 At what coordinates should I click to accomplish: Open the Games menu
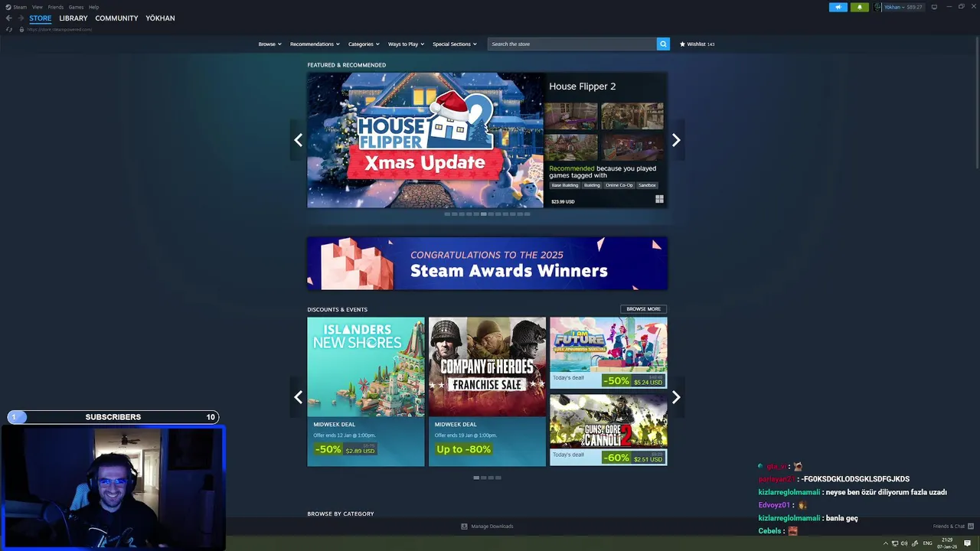[x=76, y=7]
